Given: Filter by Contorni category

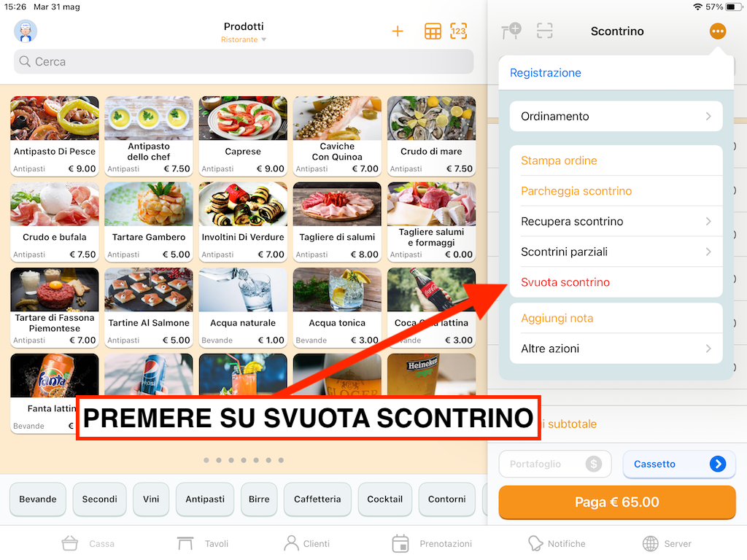Looking at the screenshot, I should point(447,499).
